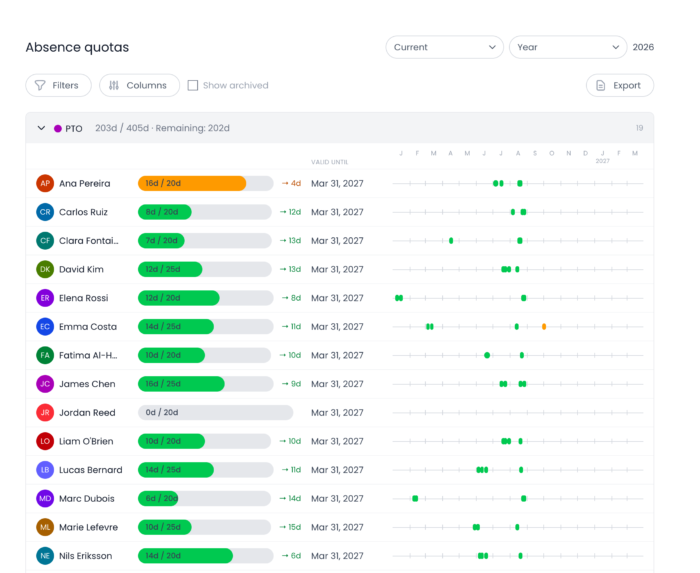Click Jordan Reed's JR avatar
Image resolution: width=700 pixels, height=573 pixels.
coord(45,412)
